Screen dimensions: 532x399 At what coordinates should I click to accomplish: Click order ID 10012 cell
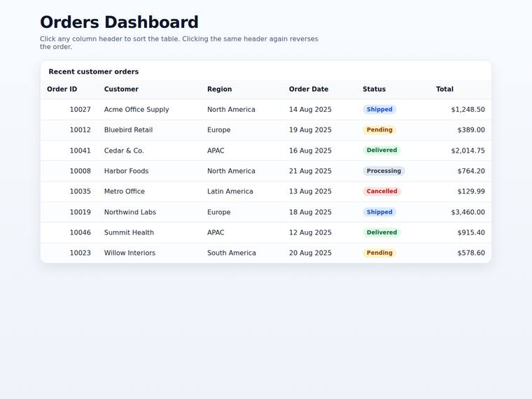click(69, 130)
